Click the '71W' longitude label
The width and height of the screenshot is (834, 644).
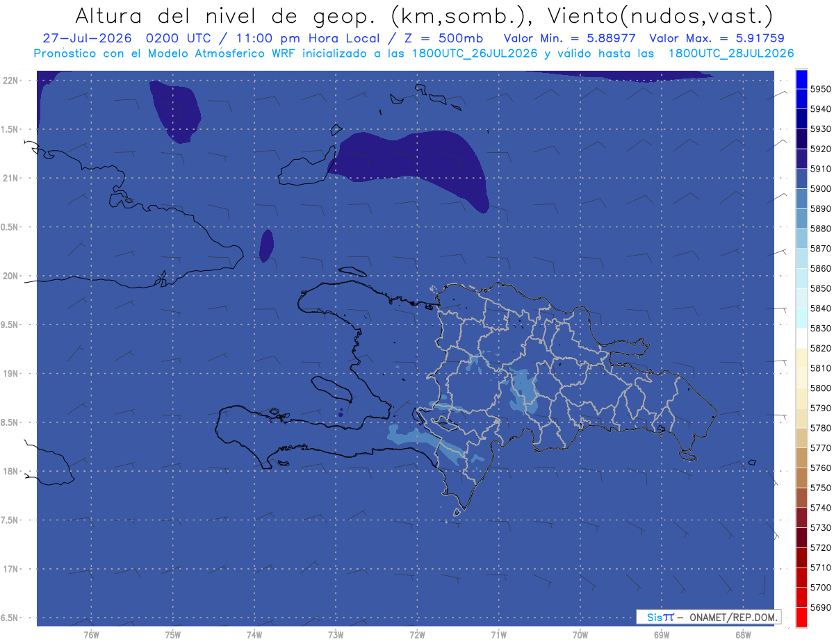(498, 634)
